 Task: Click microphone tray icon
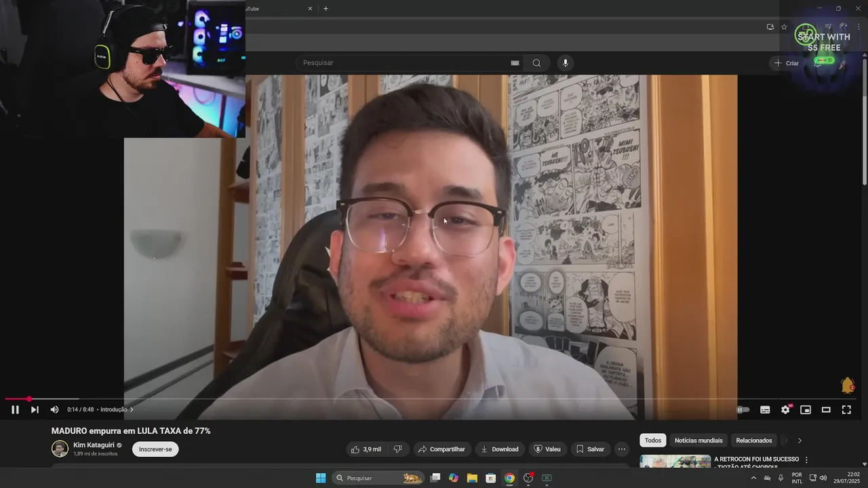tap(781, 478)
